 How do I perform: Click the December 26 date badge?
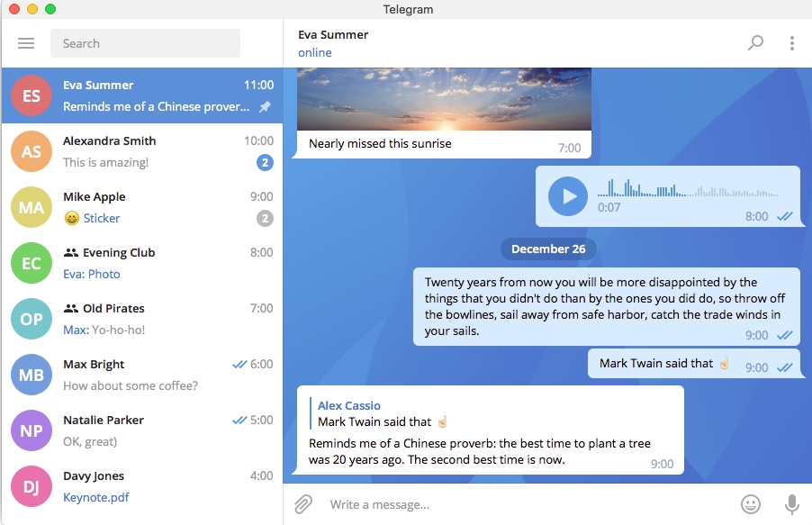(x=548, y=249)
